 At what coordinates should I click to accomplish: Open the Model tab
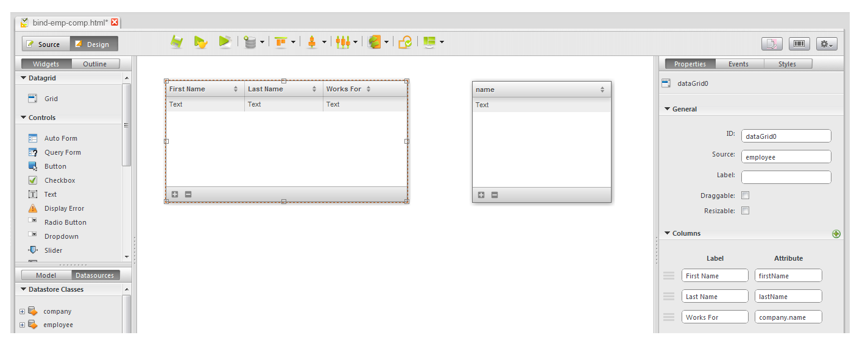[x=46, y=275]
